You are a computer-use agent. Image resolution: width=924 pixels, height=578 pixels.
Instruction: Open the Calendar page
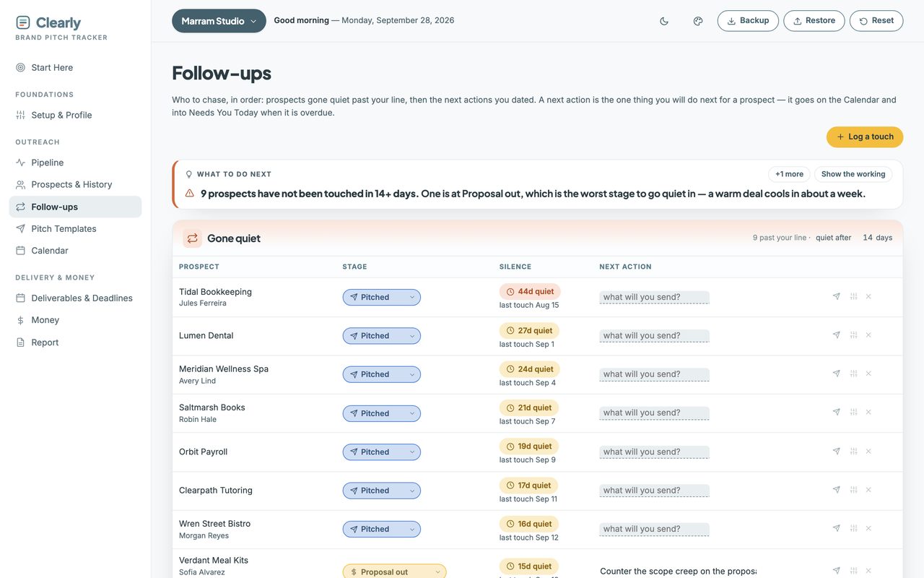(75, 251)
